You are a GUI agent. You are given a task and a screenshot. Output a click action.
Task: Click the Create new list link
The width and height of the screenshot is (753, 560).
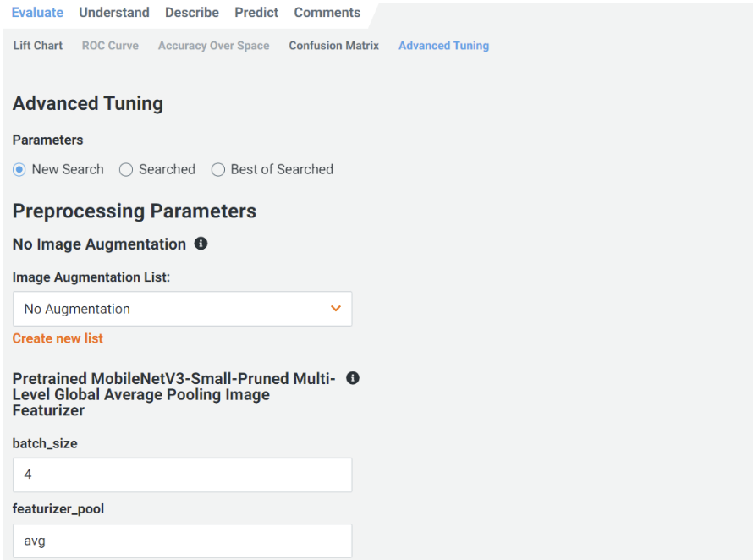click(58, 338)
